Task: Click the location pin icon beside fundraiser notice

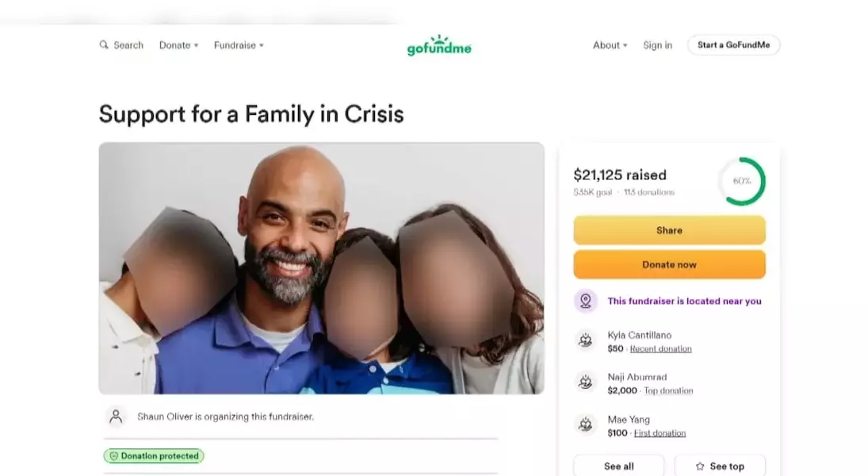Action: (x=586, y=301)
